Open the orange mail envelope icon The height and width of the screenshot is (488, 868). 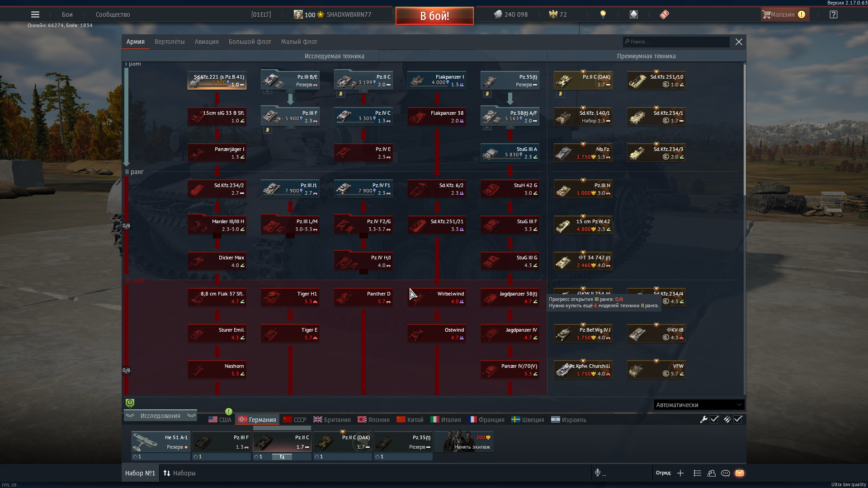click(740, 473)
